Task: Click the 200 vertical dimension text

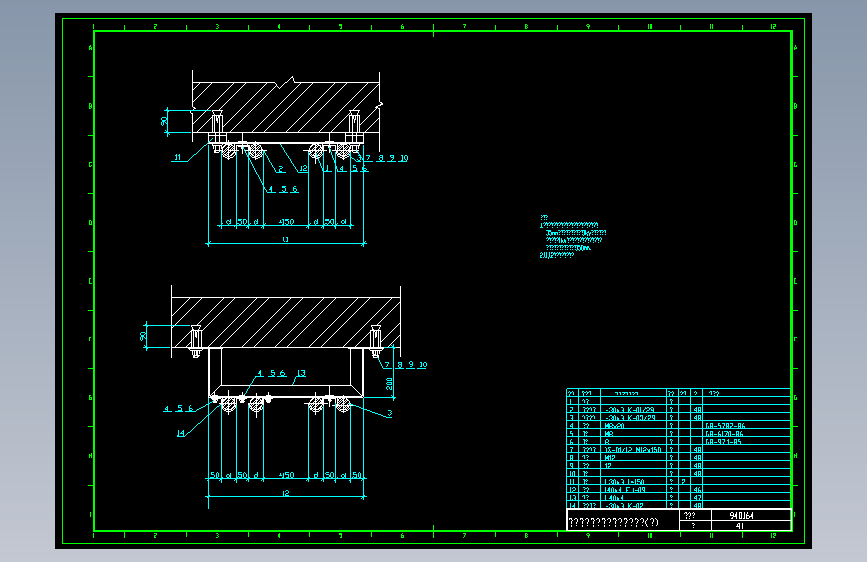Action: coord(389,383)
